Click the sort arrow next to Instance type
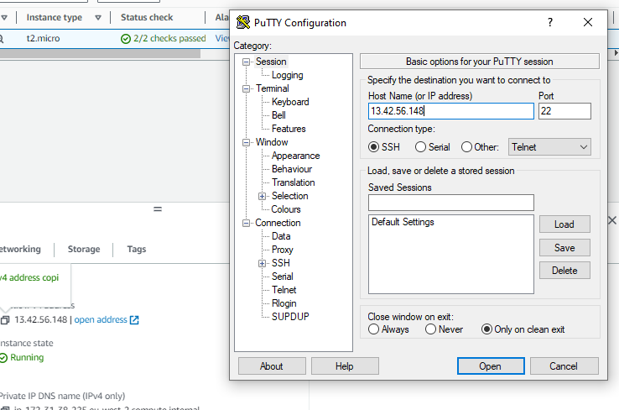This screenshot has width=631, height=410. tap(98, 18)
